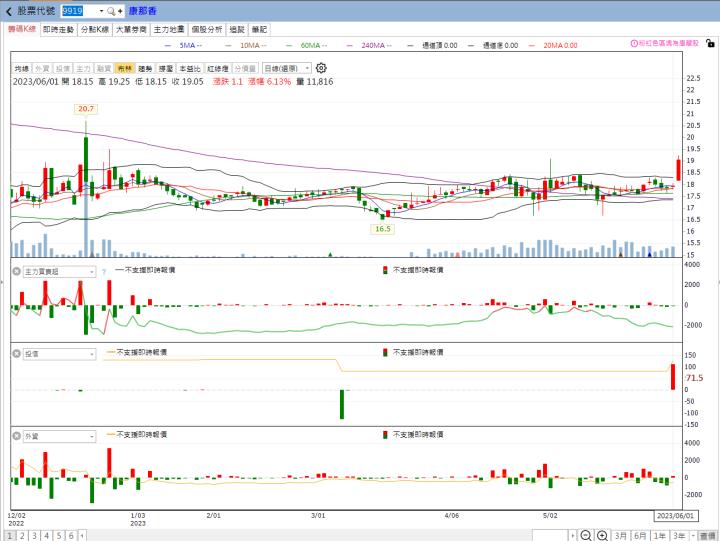
Task: Switch to the 籌碼K線 tab
Action: (x=22, y=29)
